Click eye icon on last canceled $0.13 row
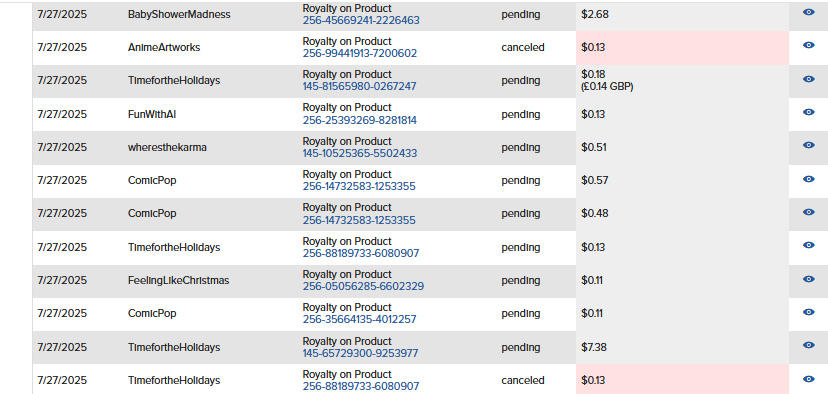The width and height of the screenshot is (828, 394). (808, 379)
